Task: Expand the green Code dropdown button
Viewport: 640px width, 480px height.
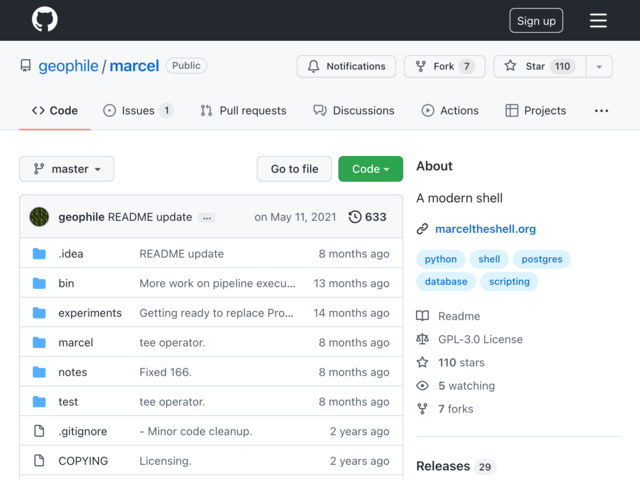Action: click(371, 169)
